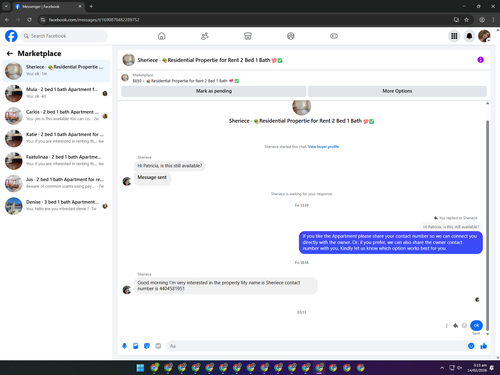Click the More Options button

pyautogui.click(x=397, y=91)
